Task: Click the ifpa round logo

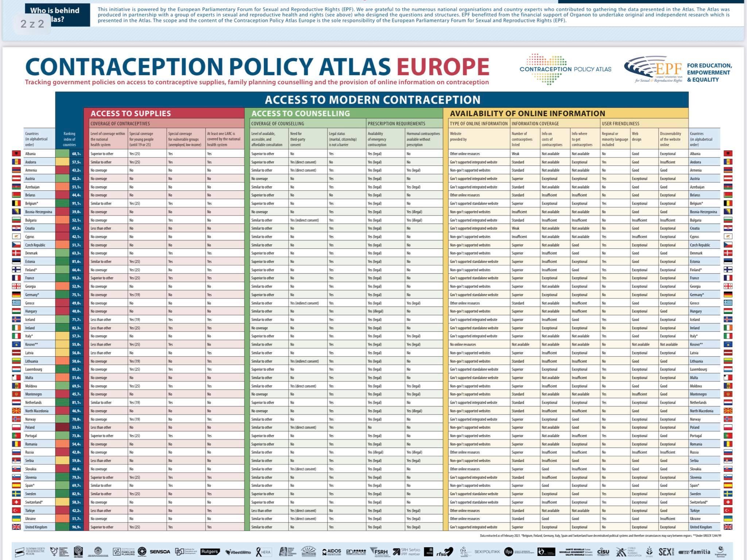Action: pyautogui.click(x=508, y=552)
